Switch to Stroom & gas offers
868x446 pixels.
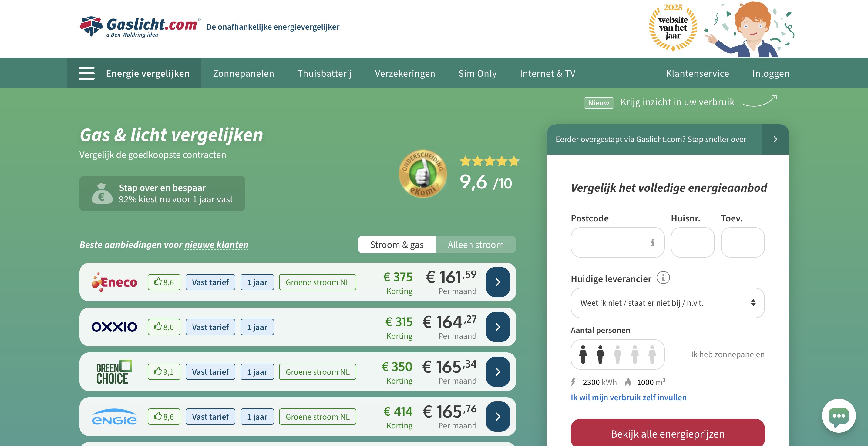click(x=397, y=245)
